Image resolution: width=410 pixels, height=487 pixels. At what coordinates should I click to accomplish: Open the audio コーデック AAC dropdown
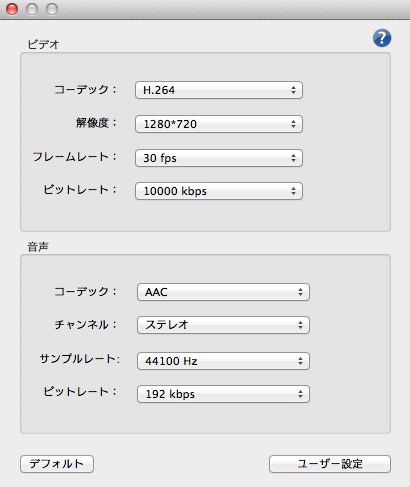click(x=223, y=292)
